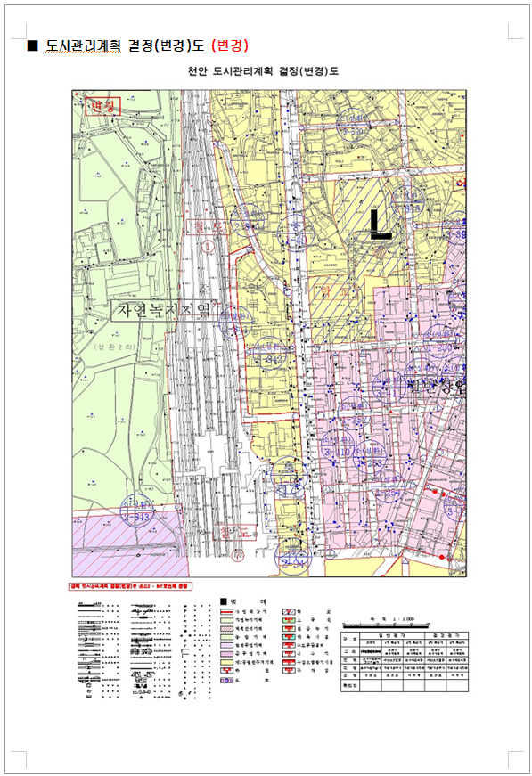This screenshot has width=532, height=776.
Task: Click the red 변경 stamp on map
Action: [x=102, y=106]
